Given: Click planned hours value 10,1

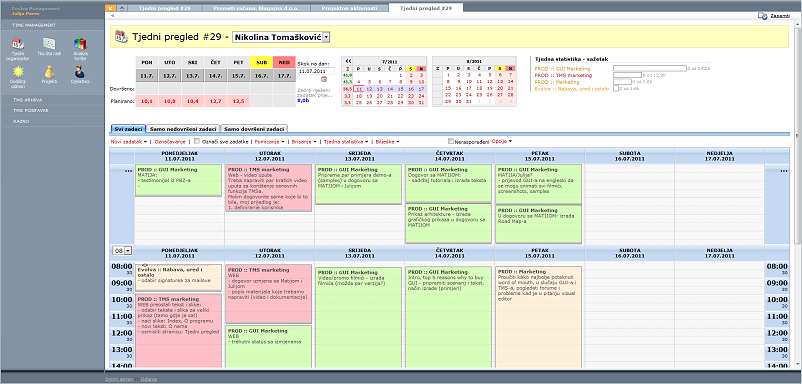Looking at the screenshot, I should pyautogui.click(x=147, y=101).
